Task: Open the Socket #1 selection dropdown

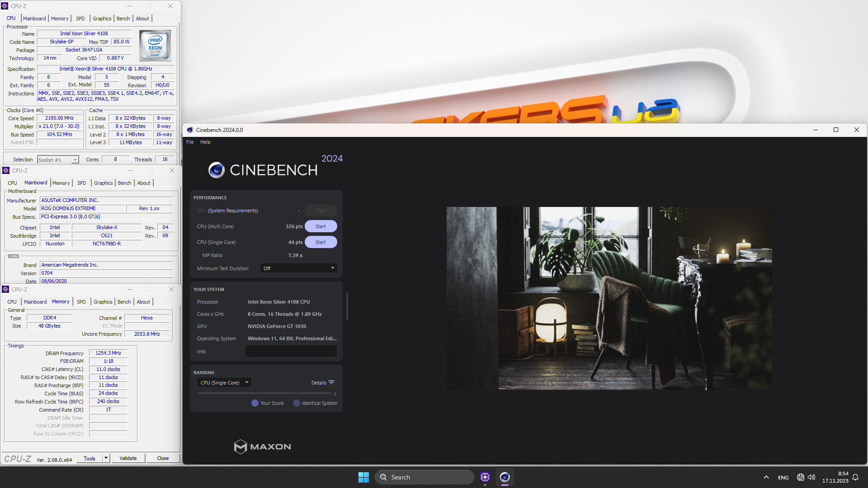Action: [58, 160]
